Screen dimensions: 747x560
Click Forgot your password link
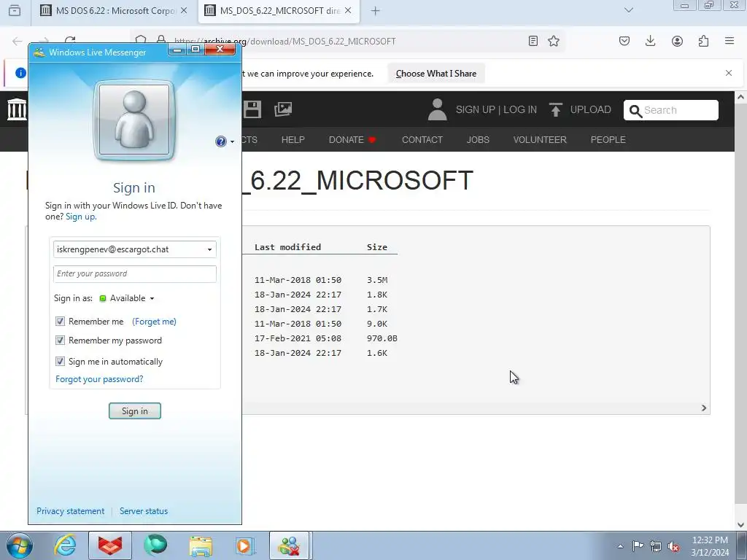[x=99, y=379]
